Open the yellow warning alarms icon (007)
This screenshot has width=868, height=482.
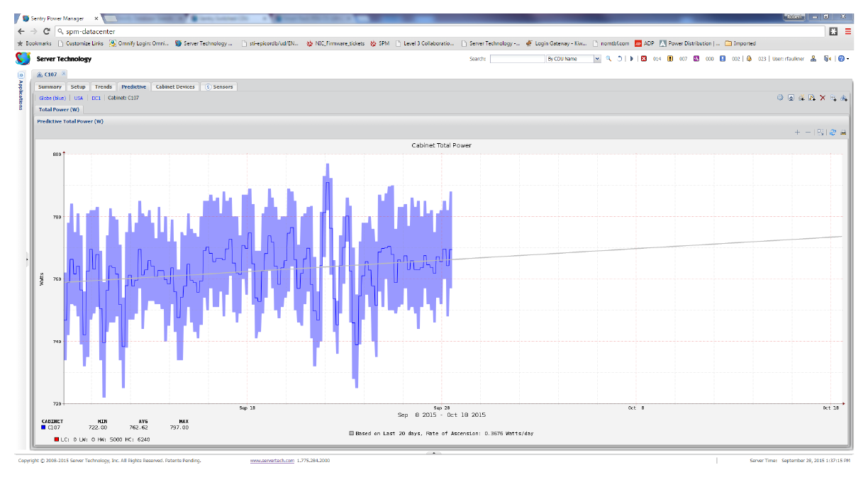670,59
